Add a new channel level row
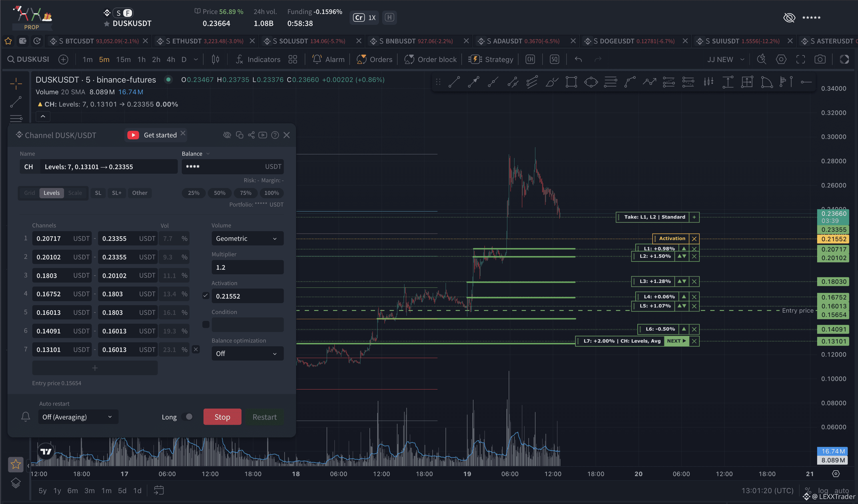Image resolution: width=858 pixels, height=504 pixels. [95, 368]
